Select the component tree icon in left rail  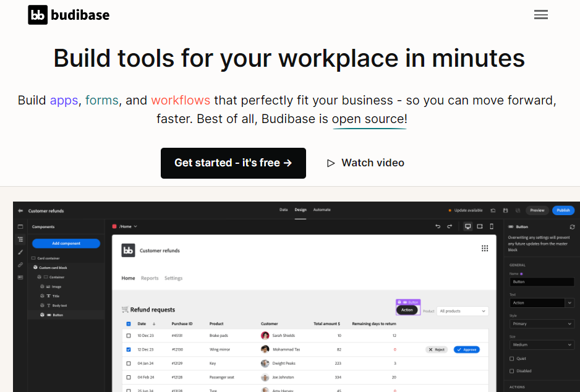(20, 239)
